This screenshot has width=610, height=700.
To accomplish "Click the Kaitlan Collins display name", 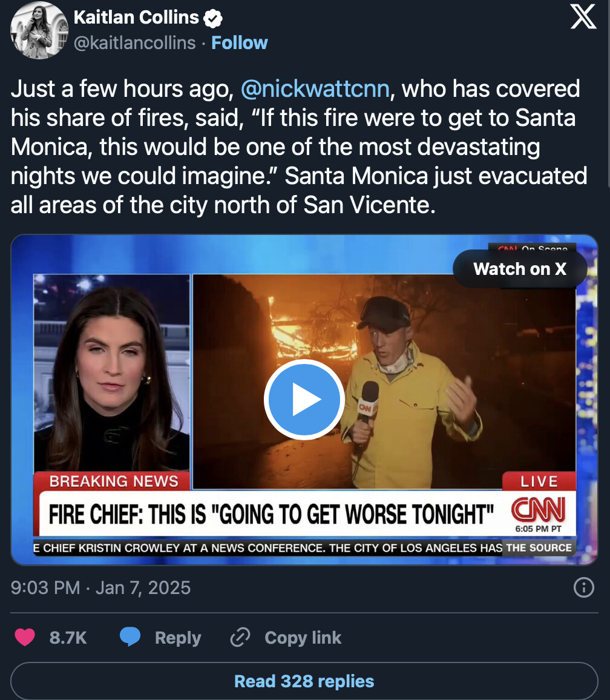I will [137, 18].
